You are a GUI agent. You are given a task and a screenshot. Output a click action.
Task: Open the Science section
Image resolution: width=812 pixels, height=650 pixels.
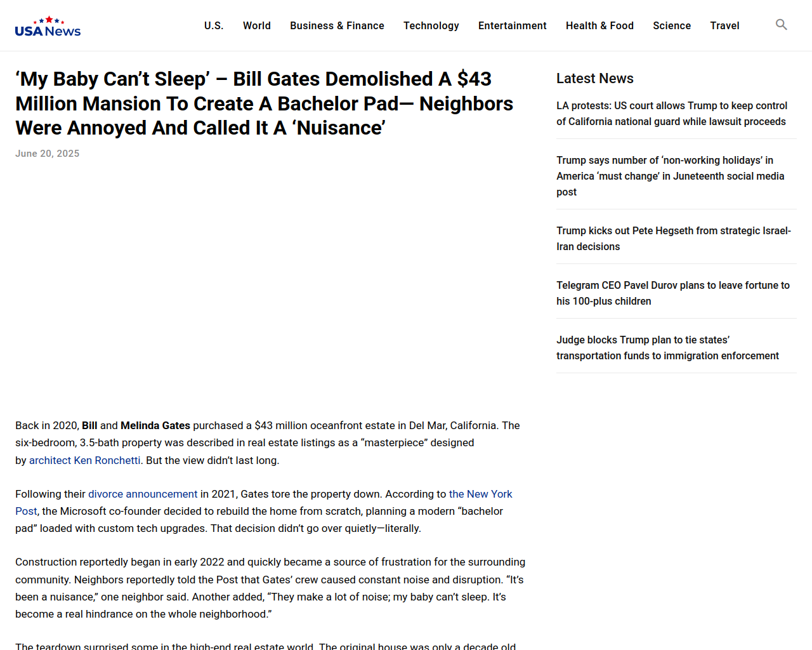coord(672,25)
